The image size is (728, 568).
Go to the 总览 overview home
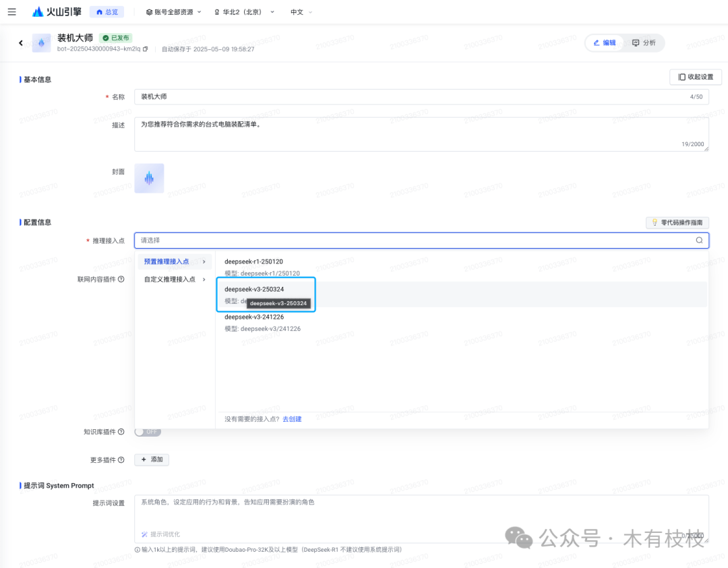(x=107, y=12)
